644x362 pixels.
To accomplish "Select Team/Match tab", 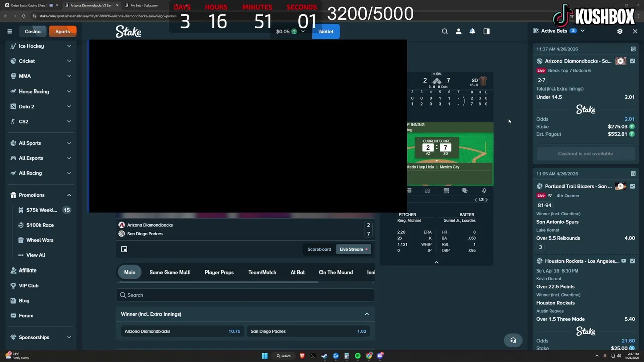I will 262,273.
